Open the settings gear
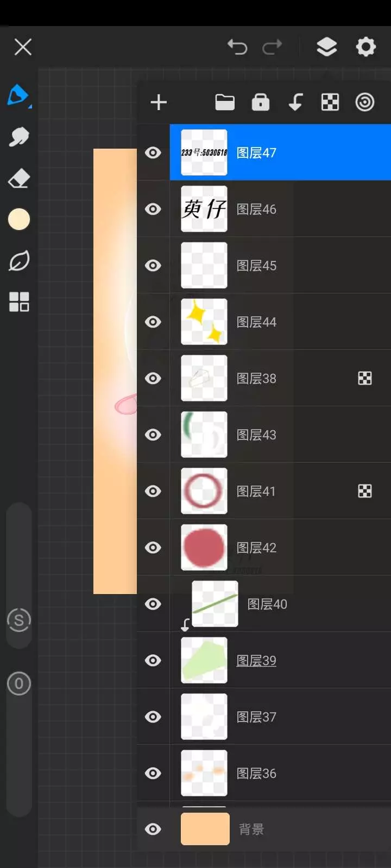Viewport: 391px width, 868px height. 365,47
